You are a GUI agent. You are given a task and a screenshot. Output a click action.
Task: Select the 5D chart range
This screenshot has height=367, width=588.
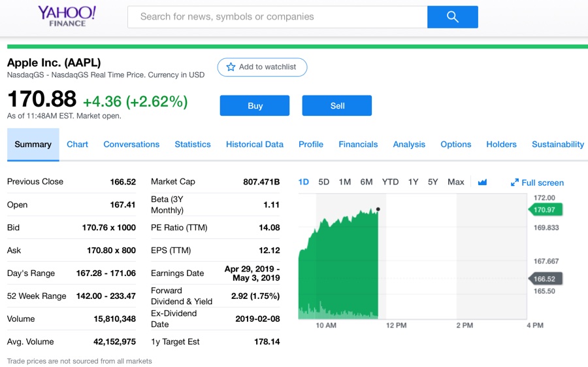click(324, 182)
